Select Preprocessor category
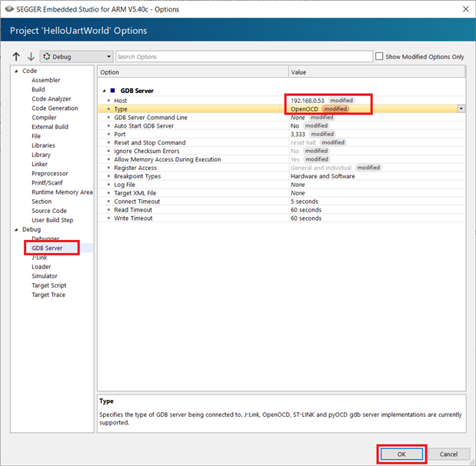Screen dimensions: 476x466 tap(50, 174)
